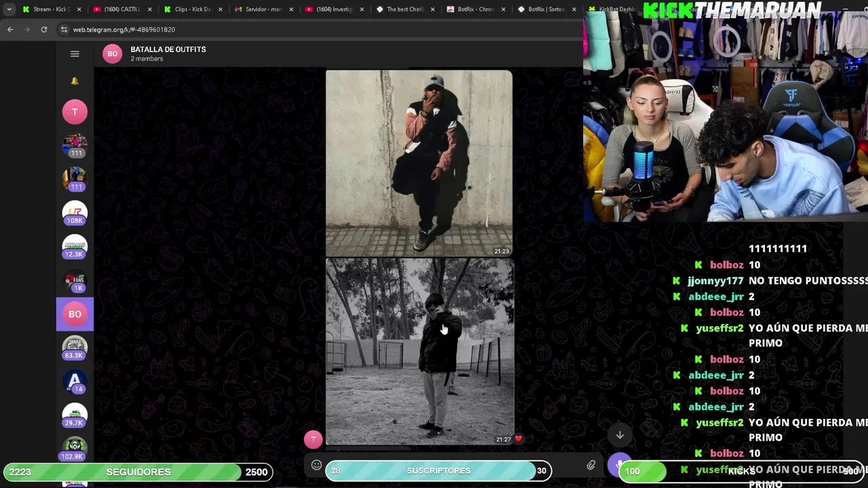This screenshot has width=868, height=488.
Task: Click sender T avatar beside the photo
Action: [313, 439]
